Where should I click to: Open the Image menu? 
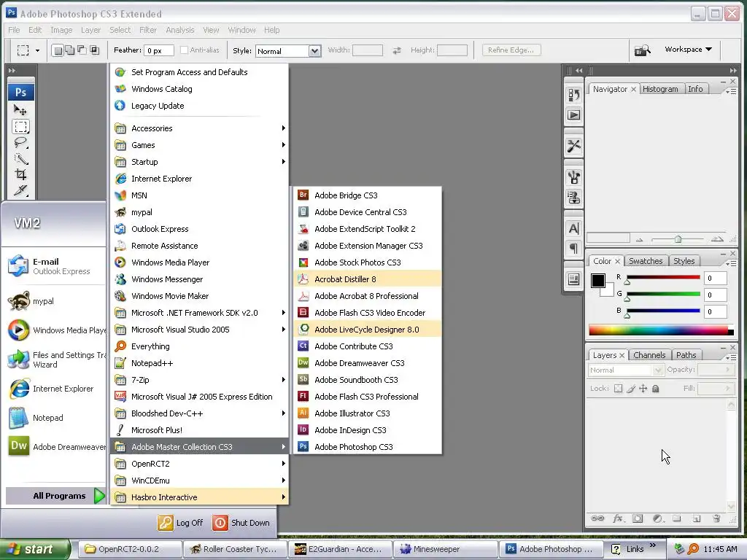pyautogui.click(x=61, y=30)
